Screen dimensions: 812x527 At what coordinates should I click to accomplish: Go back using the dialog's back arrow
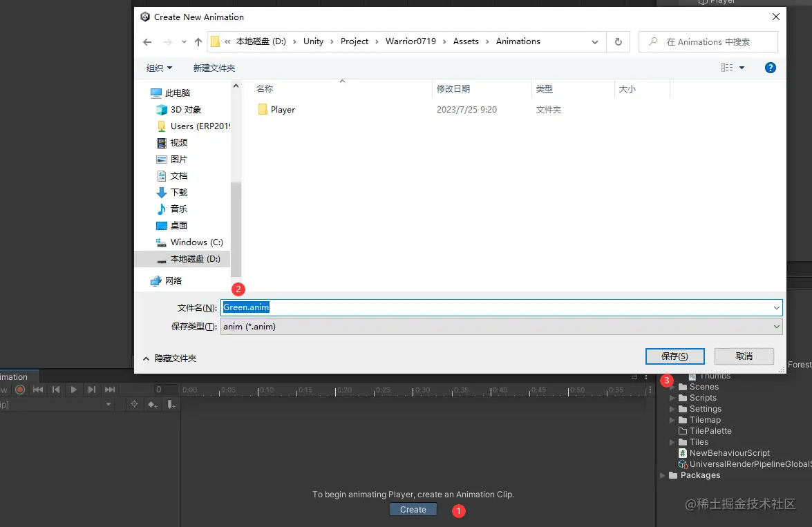click(148, 42)
